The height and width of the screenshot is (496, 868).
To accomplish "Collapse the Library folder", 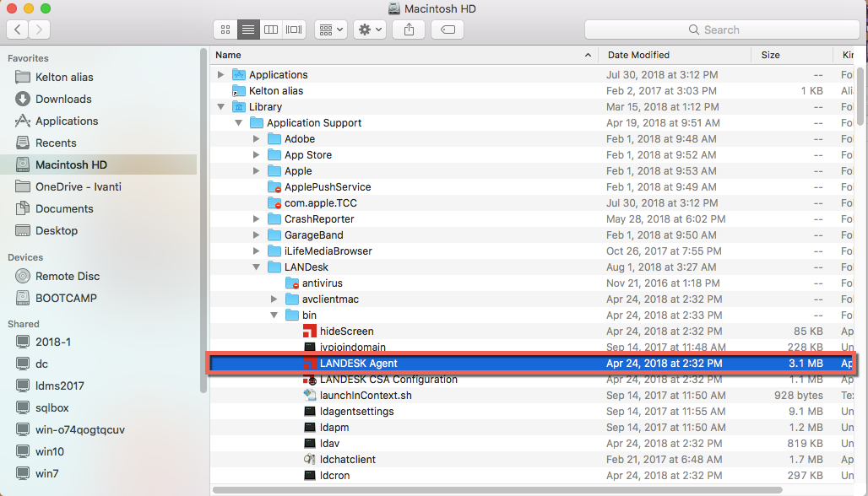I will coord(220,106).
